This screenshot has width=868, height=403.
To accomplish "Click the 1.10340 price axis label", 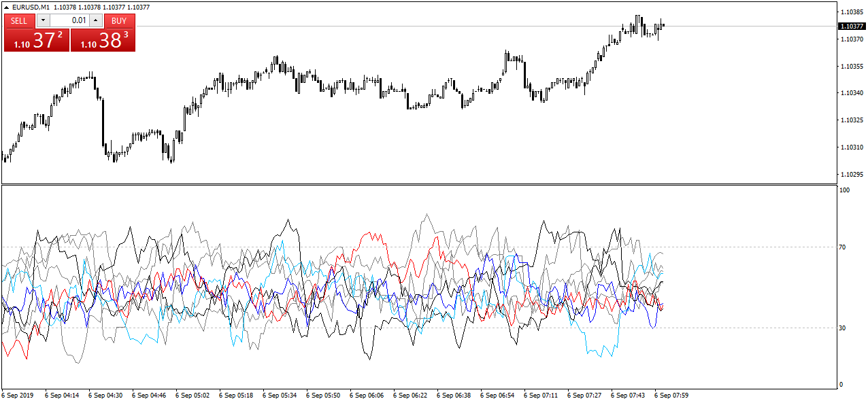I will (x=852, y=93).
